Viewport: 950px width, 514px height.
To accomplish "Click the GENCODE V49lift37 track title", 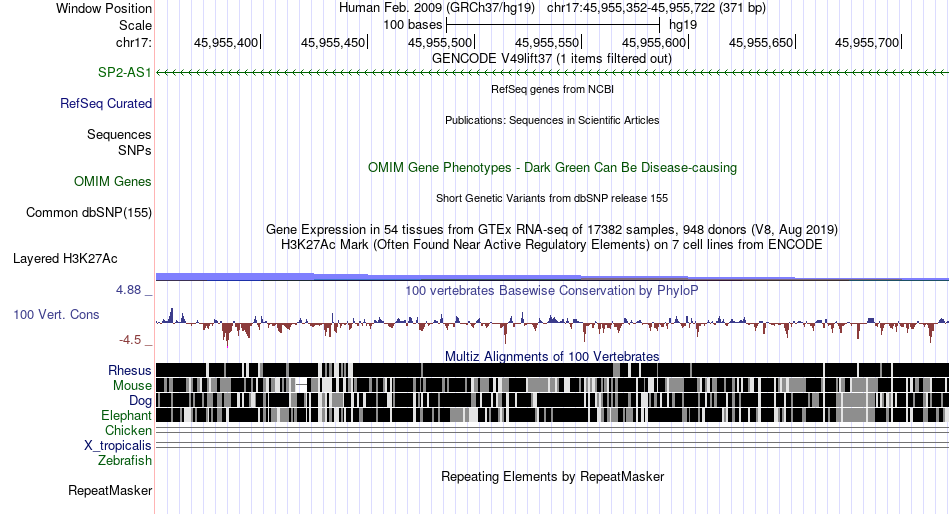I will 552,59.
